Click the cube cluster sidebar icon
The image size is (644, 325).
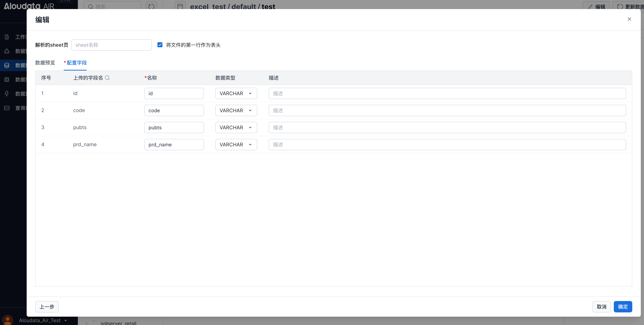click(x=7, y=51)
